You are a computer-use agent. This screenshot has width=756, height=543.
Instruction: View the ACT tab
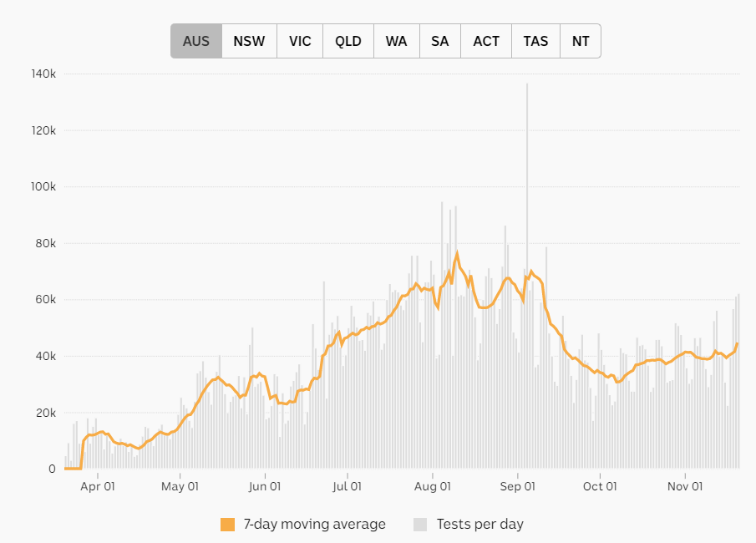(486, 41)
